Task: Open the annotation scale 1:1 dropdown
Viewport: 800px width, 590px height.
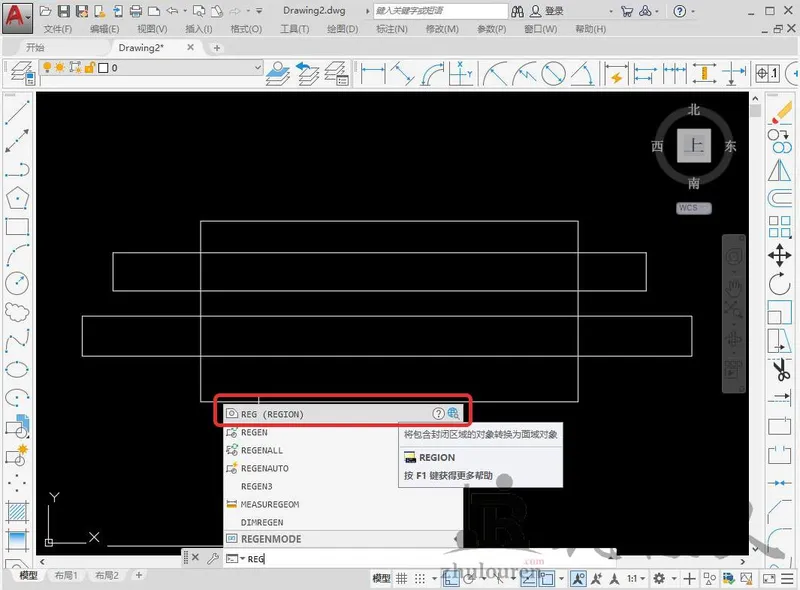Action: pyautogui.click(x=636, y=578)
